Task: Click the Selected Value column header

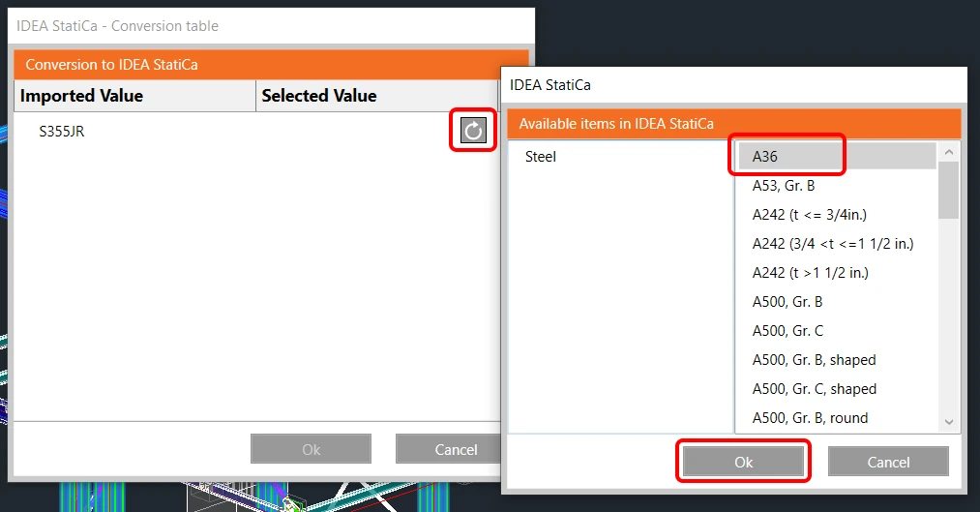Action: 377,96
